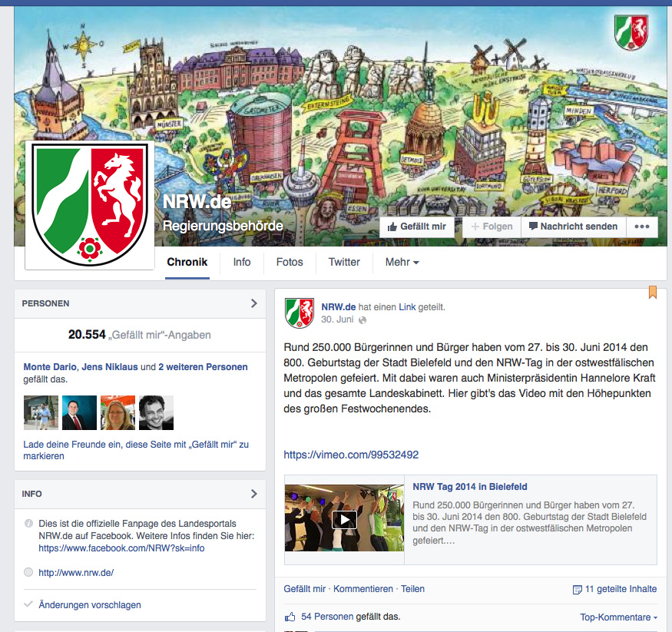This screenshot has height=632, width=672.
Task: Click the checkmark icon beside Änderungen vorschlagen
Action: 28,604
